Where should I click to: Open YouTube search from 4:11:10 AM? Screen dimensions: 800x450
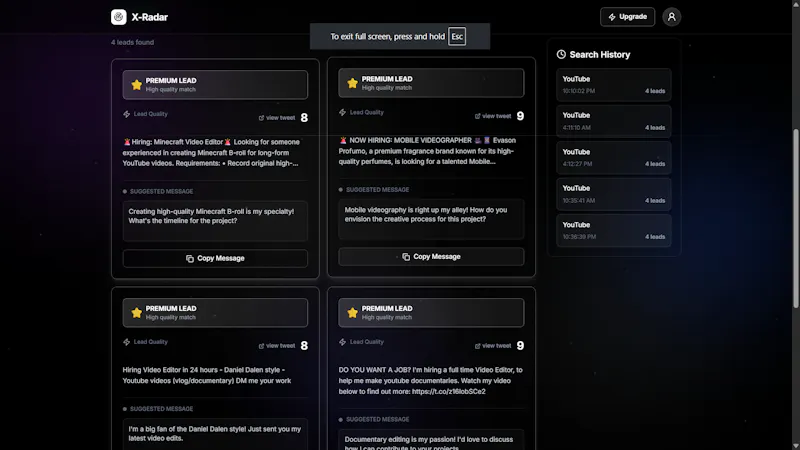point(613,121)
